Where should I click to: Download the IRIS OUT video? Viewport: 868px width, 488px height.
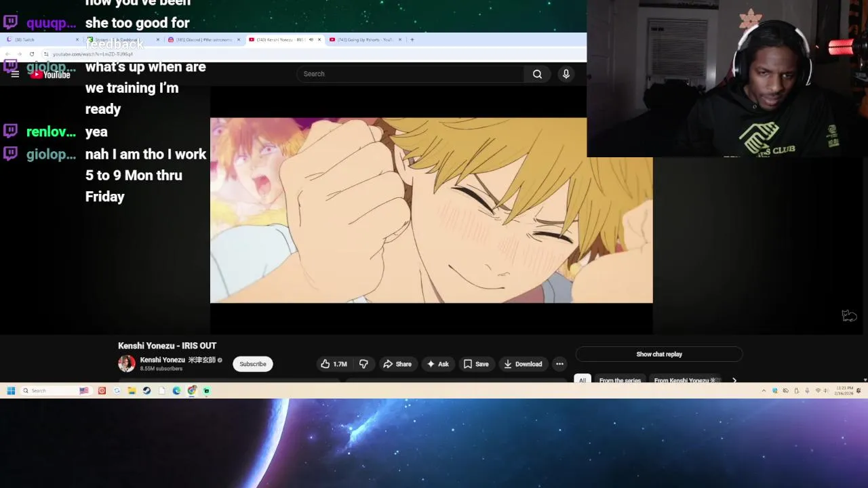523,364
